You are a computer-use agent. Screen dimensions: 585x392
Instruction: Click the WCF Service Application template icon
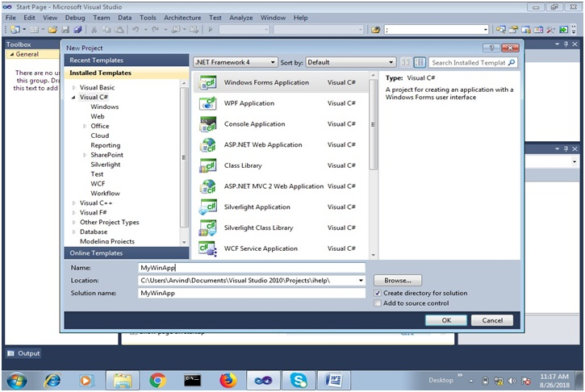pos(208,248)
